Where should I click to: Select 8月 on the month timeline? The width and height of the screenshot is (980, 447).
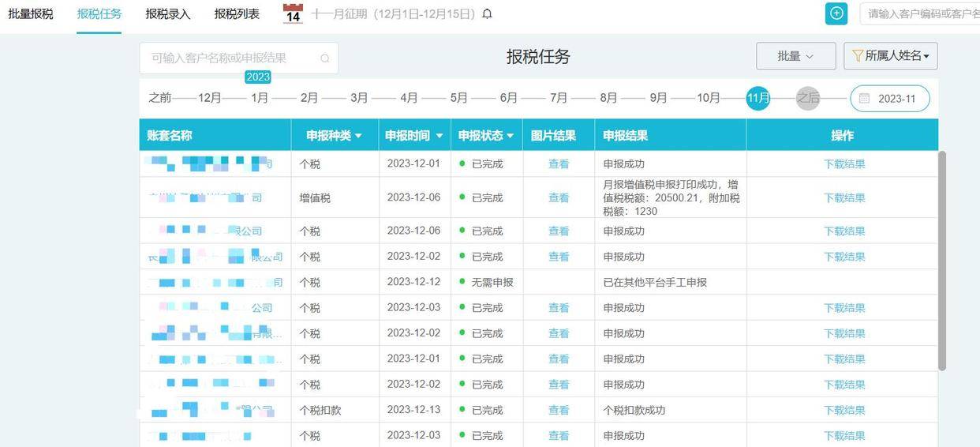pyautogui.click(x=608, y=98)
